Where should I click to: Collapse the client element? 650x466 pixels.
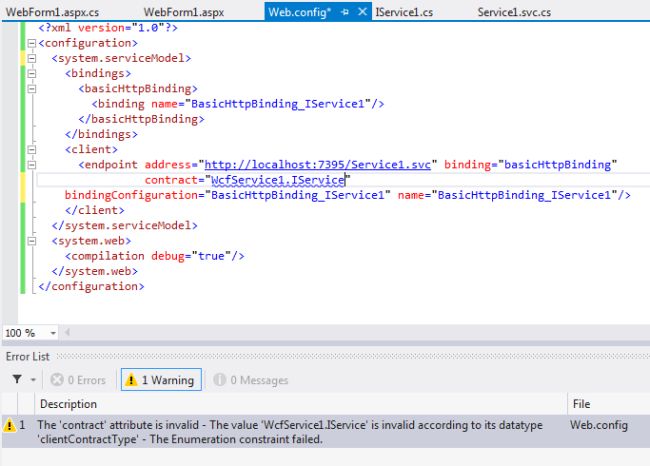click(x=32, y=150)
